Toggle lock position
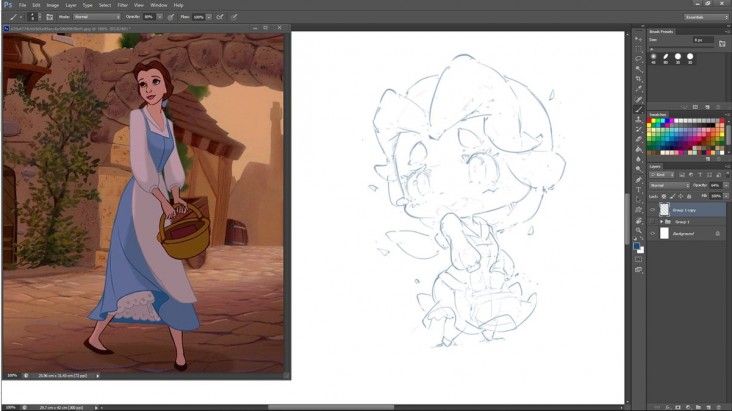 click(x=681, y=196)
